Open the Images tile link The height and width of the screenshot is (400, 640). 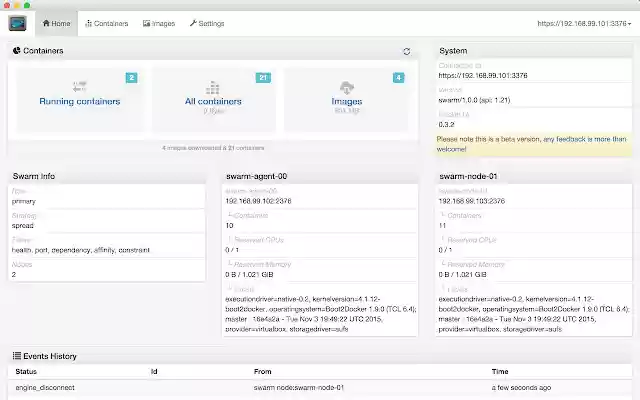[346, 101]
